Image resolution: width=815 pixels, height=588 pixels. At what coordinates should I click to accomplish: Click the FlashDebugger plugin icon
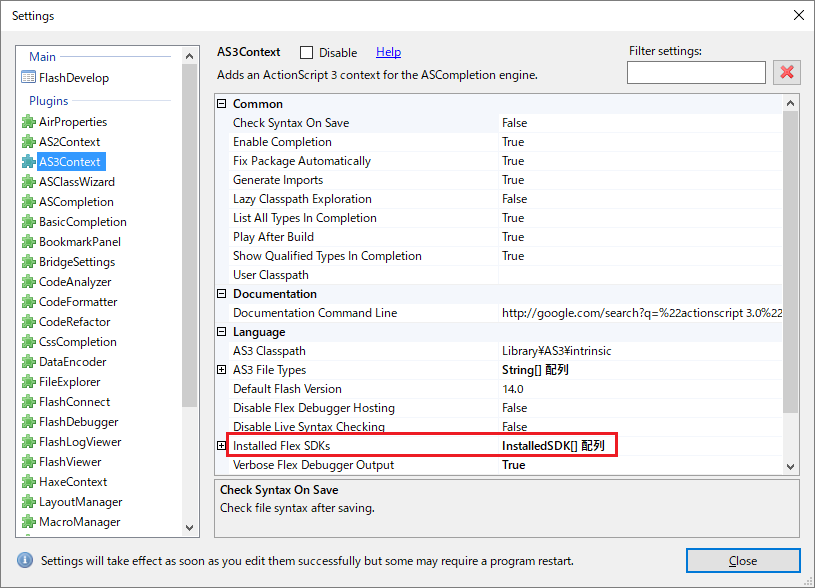click(x=29, y=422)
